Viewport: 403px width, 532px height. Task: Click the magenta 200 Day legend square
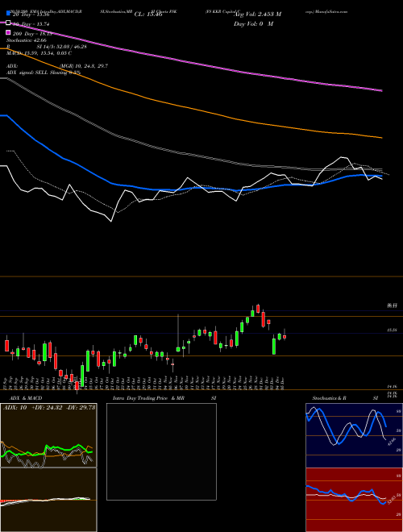pyautogui.click(x=9, y=33)
